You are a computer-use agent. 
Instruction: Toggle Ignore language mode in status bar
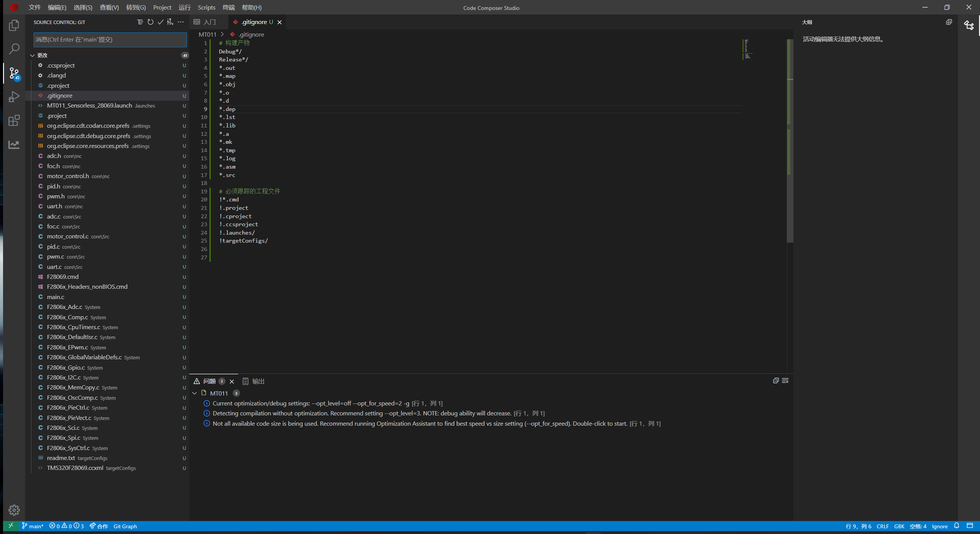(940, 526)
